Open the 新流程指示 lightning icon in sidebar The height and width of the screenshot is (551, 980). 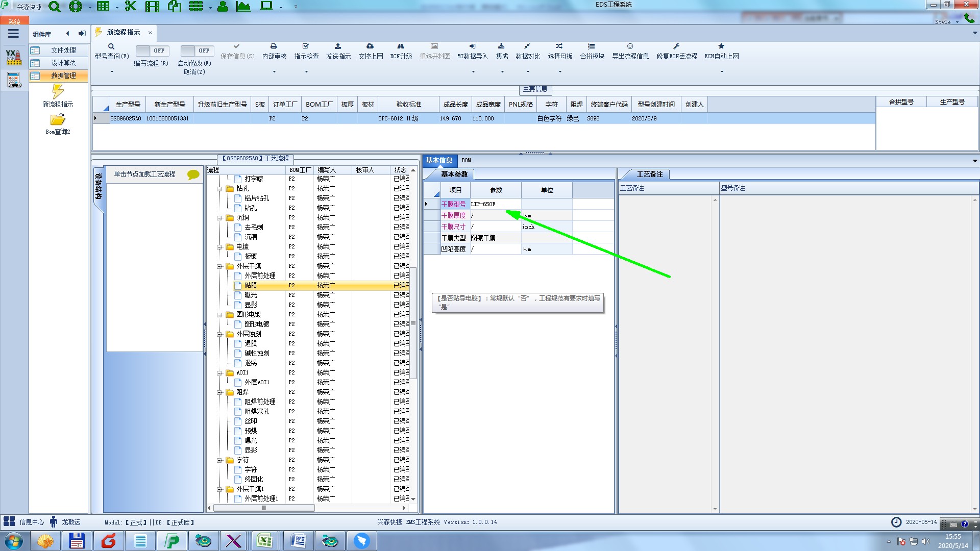(58, 92)
